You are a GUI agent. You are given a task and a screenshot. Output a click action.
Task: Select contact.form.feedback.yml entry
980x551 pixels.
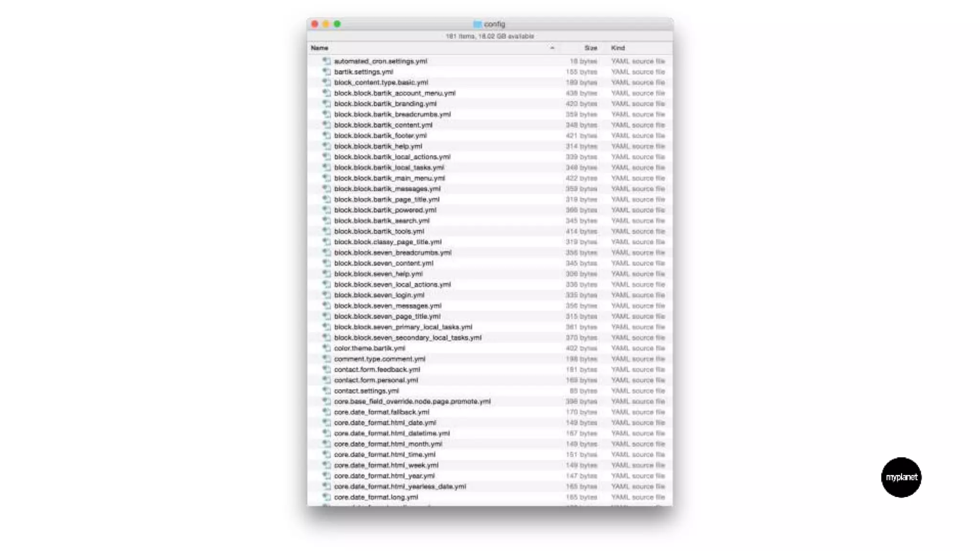pyautogui.click(x=377, y=369)
